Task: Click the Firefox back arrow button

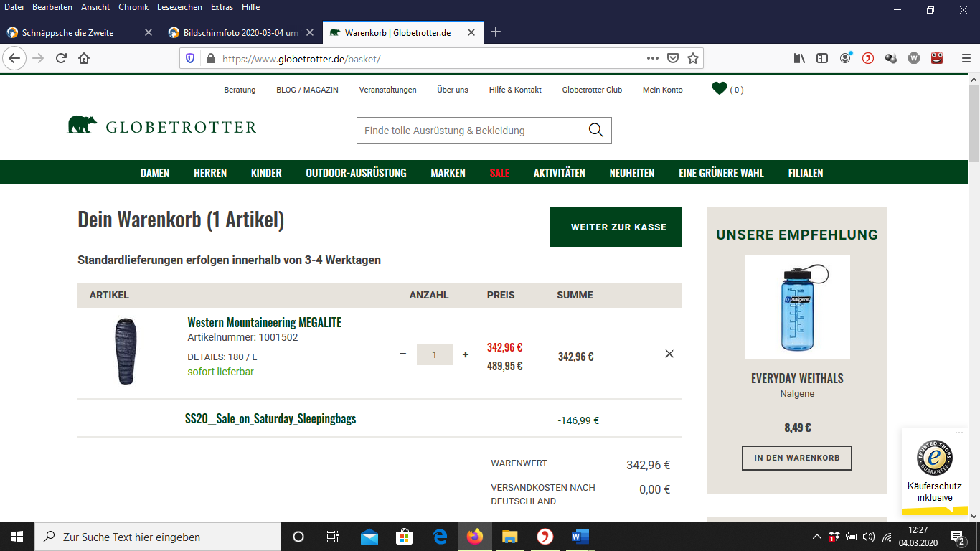Action: pyautogui.click(x=14, y=58)
